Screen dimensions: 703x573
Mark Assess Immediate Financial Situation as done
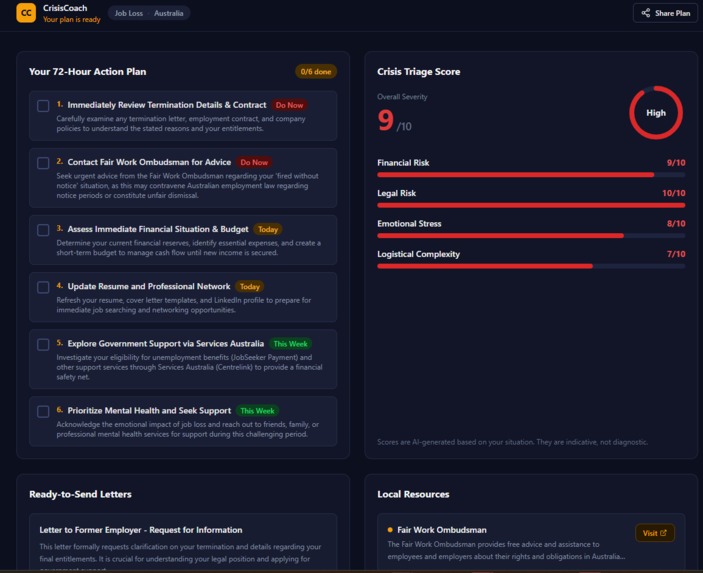click(43, 230)
